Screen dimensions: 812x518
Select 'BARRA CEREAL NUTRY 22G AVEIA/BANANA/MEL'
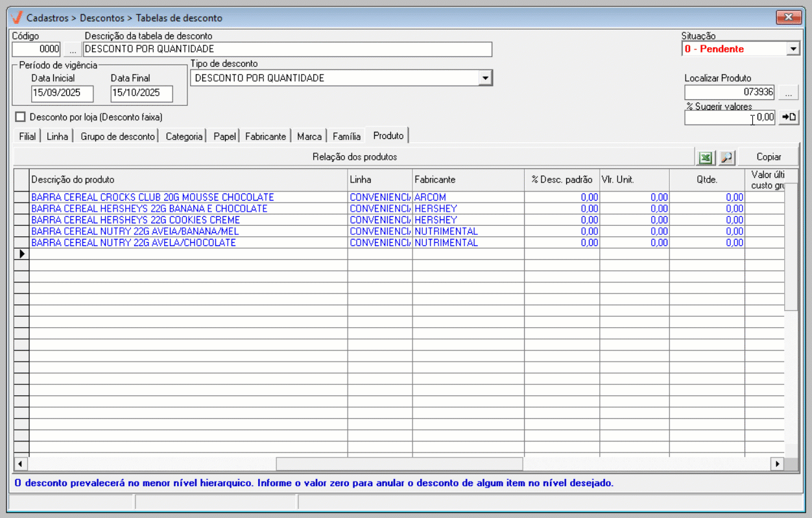[x=188, y=231]
